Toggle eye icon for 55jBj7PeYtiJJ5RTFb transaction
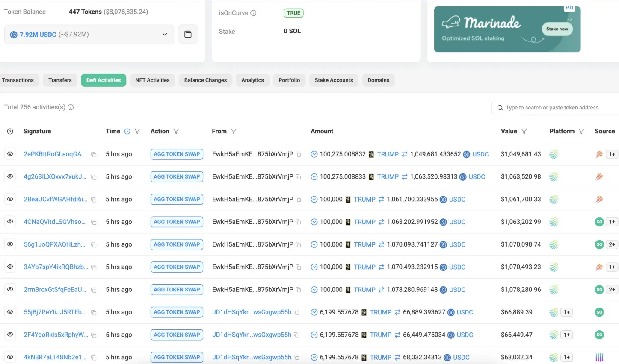 [x=10, y=312]
